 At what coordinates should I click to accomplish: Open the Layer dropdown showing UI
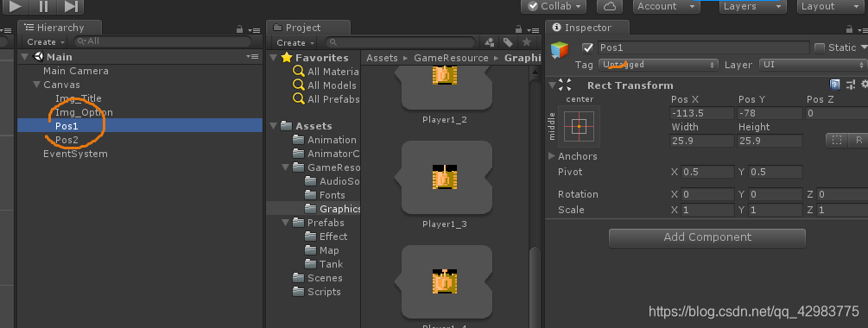coord(814,65)
